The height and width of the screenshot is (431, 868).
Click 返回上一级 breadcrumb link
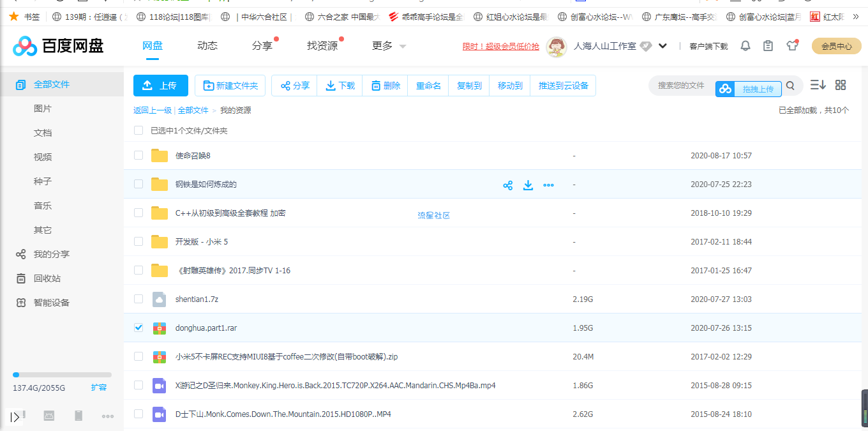pyautogui.click(x=153, y=110)
